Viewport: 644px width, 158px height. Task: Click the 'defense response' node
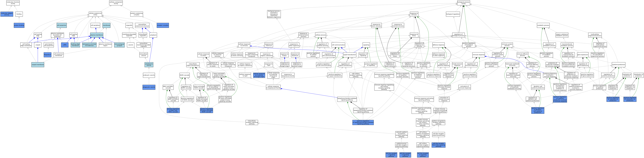click(439, 45)
